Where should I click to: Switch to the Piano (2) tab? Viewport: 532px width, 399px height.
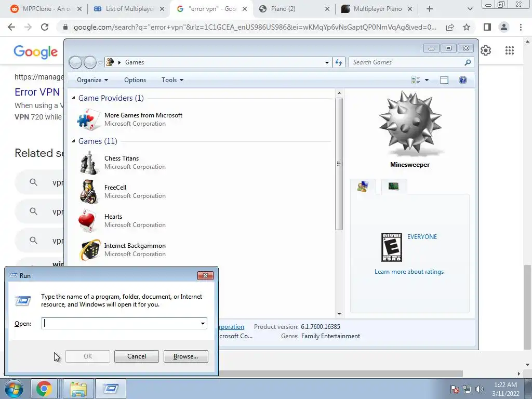pos(294,9)
